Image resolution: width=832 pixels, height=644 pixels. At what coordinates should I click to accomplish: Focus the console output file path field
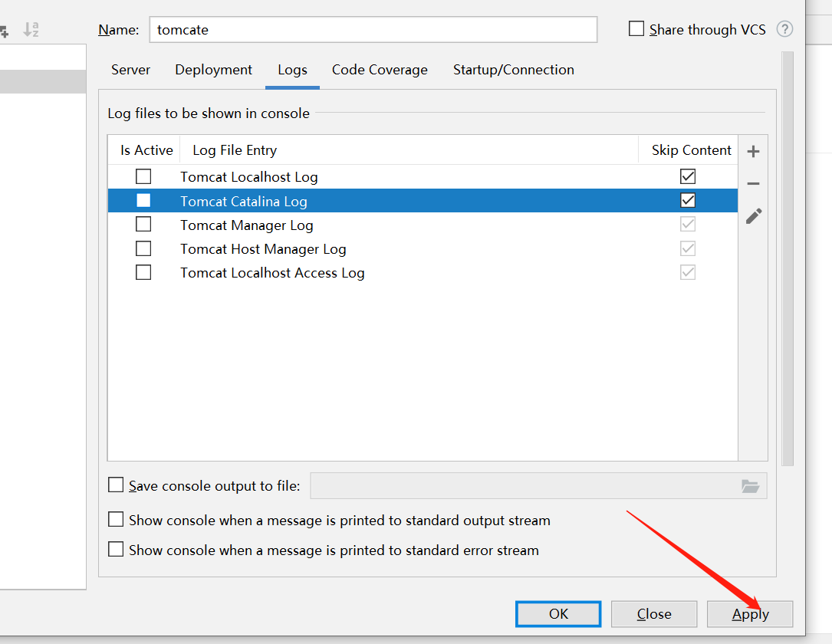click(538, 486)
